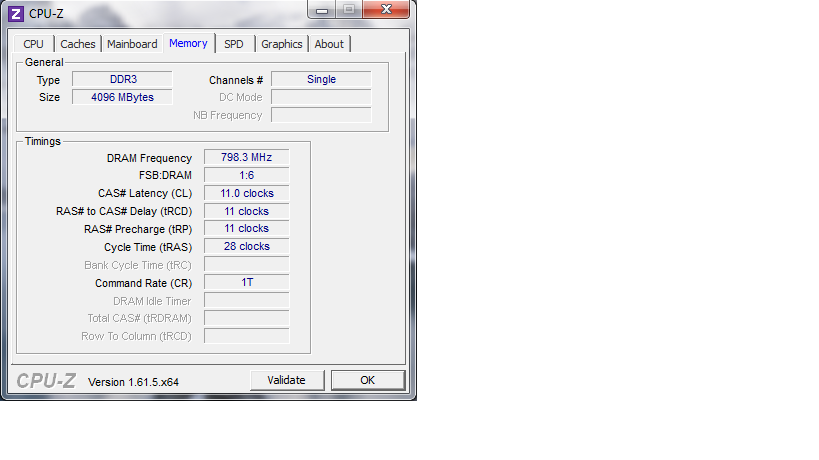Viewport: 819px width, 460px height.
Task: Switch to the CPU tab
Action: pos(33,44)
